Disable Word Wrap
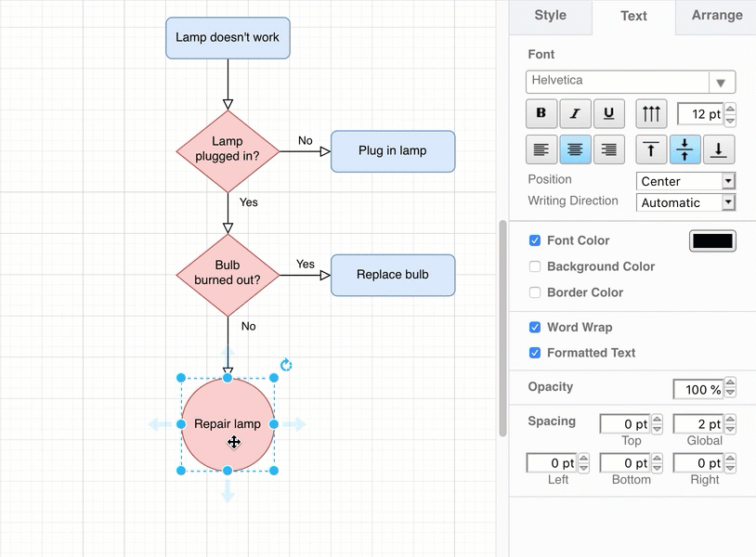 (x=535, y=327)
